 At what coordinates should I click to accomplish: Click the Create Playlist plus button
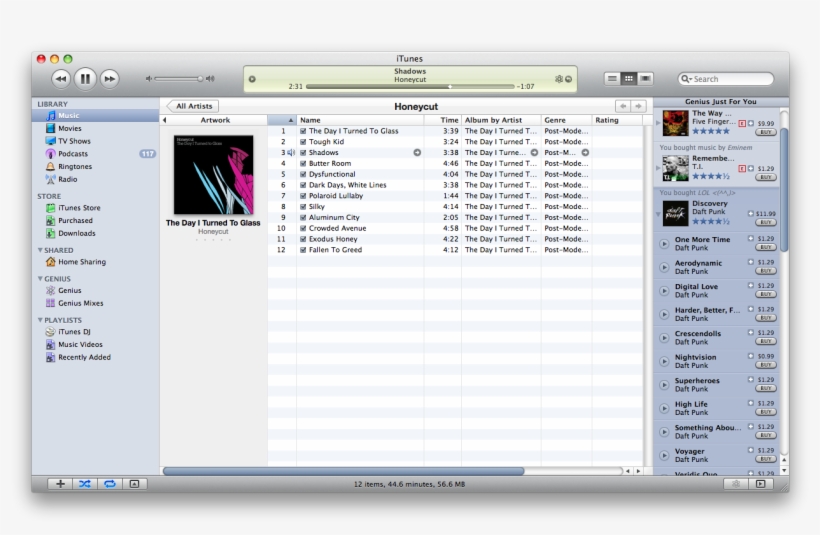(x=60, y=484)
